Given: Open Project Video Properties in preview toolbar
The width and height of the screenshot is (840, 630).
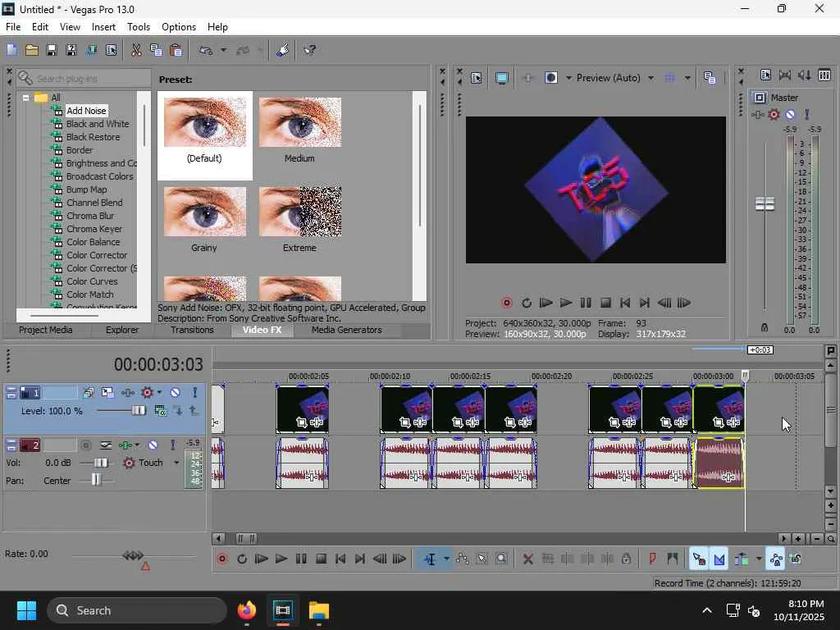Looking at the screenshot, I should click(x=476, y=78).
